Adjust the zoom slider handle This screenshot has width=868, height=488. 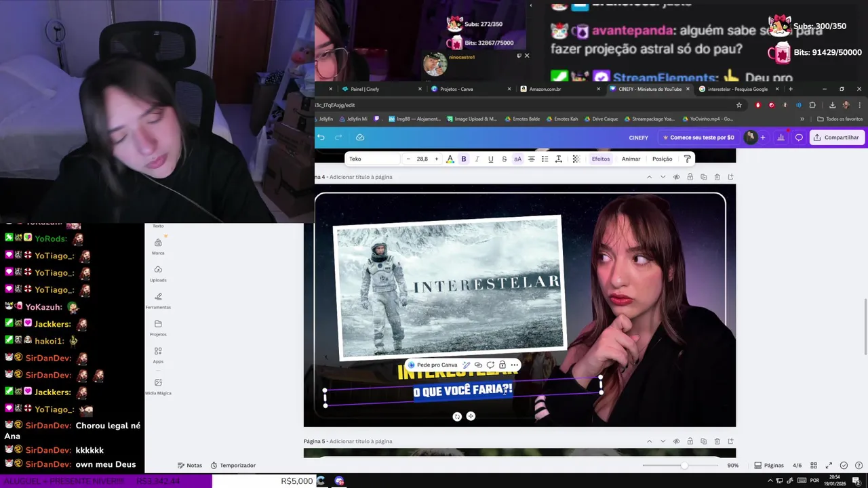[684, 466]
